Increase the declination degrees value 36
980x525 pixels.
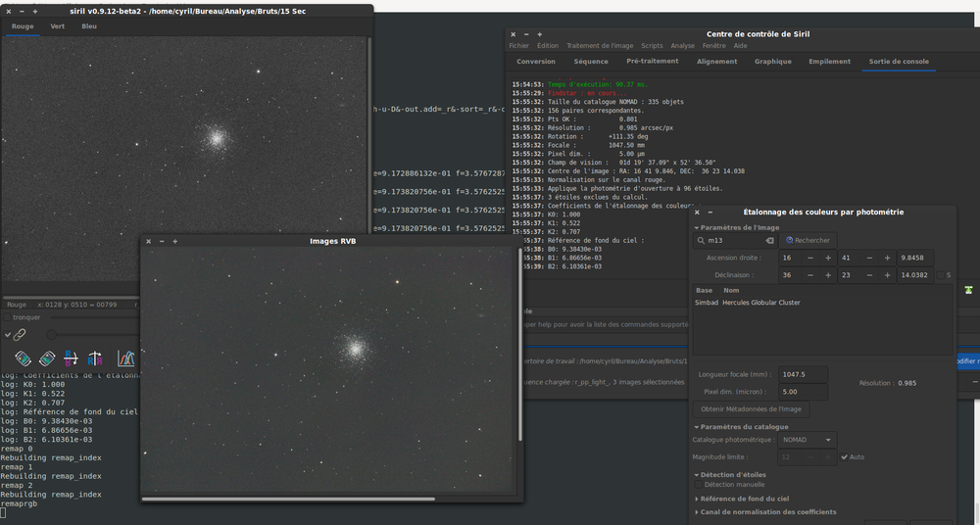coord(828,275)
